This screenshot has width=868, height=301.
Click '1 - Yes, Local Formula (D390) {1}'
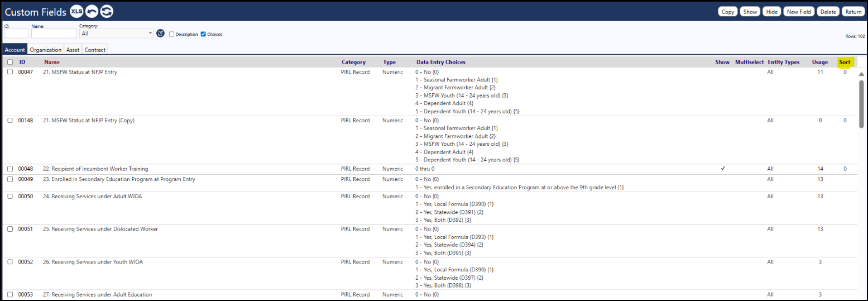454,204
